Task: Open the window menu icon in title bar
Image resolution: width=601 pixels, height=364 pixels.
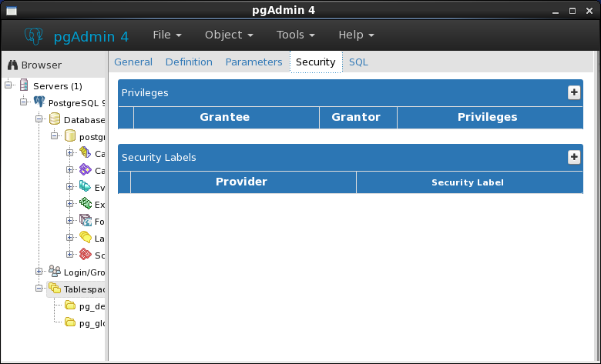Action: click(x=12, y=11)
